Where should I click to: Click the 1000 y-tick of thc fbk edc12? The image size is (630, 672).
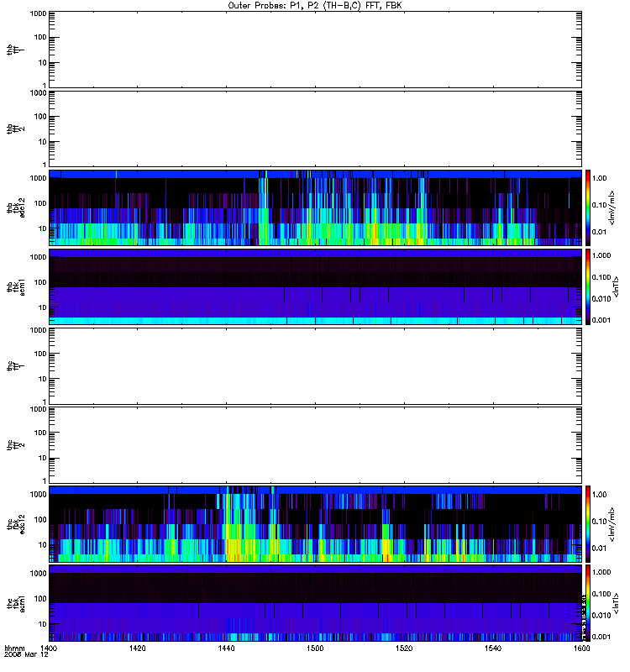(x=39, y=494)
